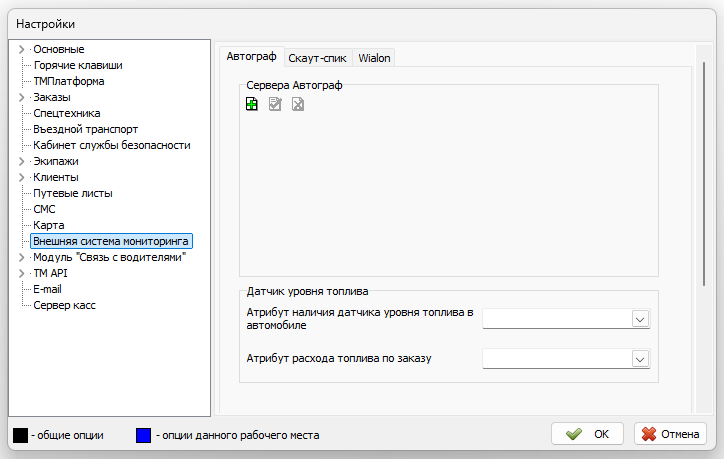Edit the selected Автограф server
This screenshot has width=724, height=459.
pyautogui.click(x=275, y=104)
